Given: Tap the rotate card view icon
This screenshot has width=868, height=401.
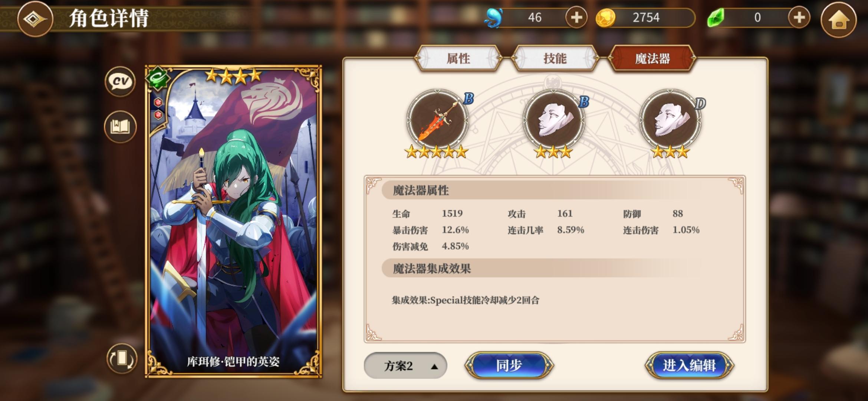Looking at the screenshot, I should tap(122, 359).
